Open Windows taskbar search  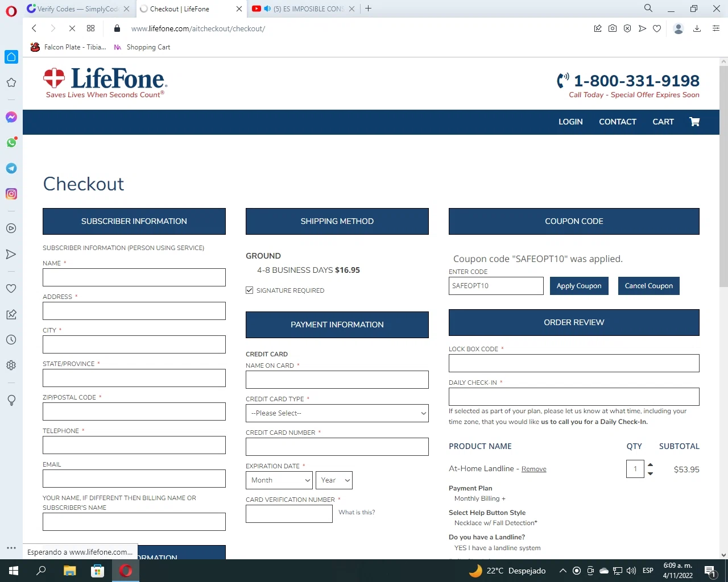point(41,571)
